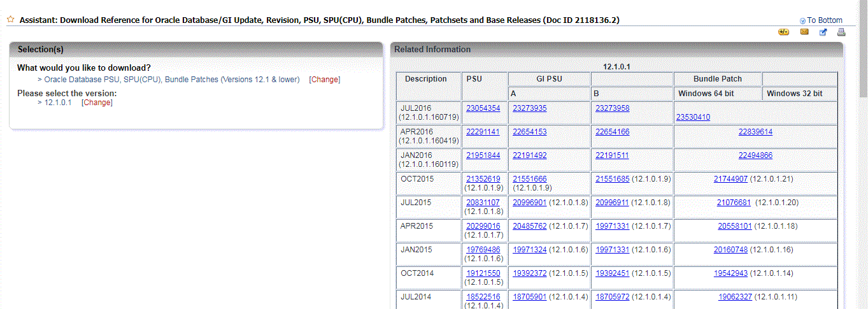Mark document as favorite with star icon
The image size is (868, 309).
tap(10, 20)
